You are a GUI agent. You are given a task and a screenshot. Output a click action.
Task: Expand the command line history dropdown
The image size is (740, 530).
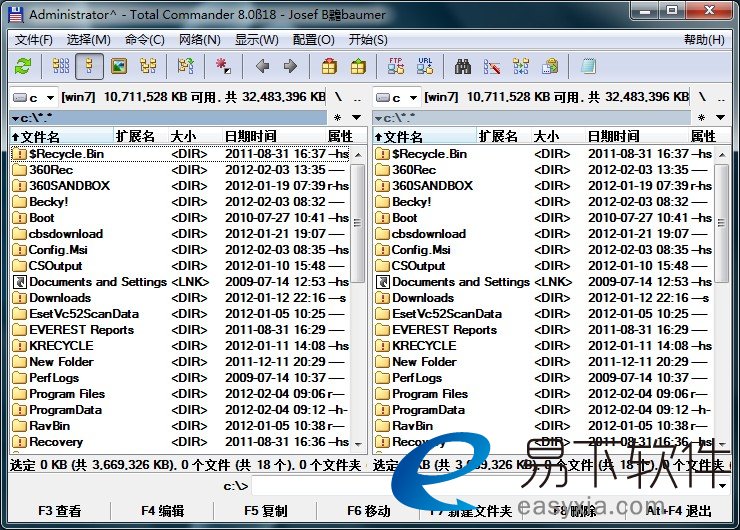click(723, 486)
